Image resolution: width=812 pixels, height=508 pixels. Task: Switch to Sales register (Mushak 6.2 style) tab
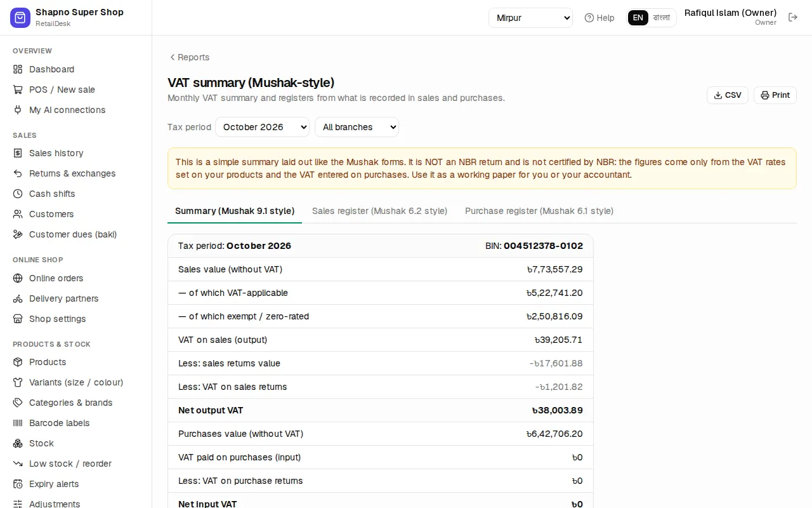pyautogui.click(x=380, y=211)
